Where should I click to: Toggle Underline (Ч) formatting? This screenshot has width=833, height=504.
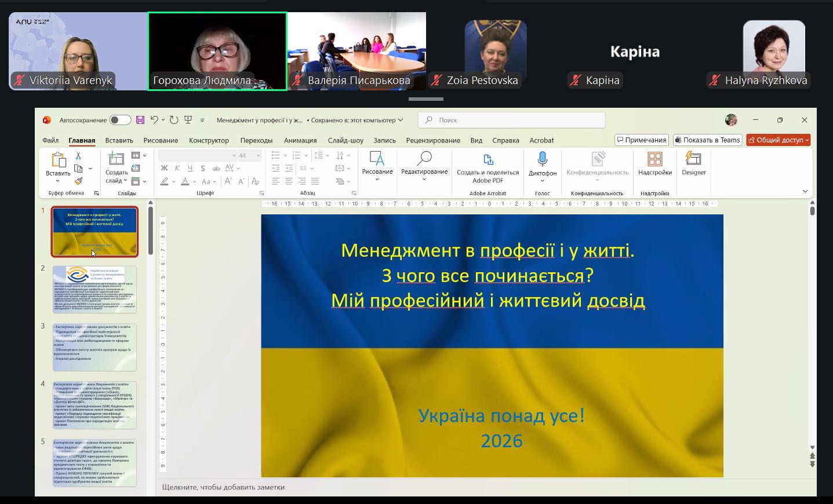tap(190, 168)
